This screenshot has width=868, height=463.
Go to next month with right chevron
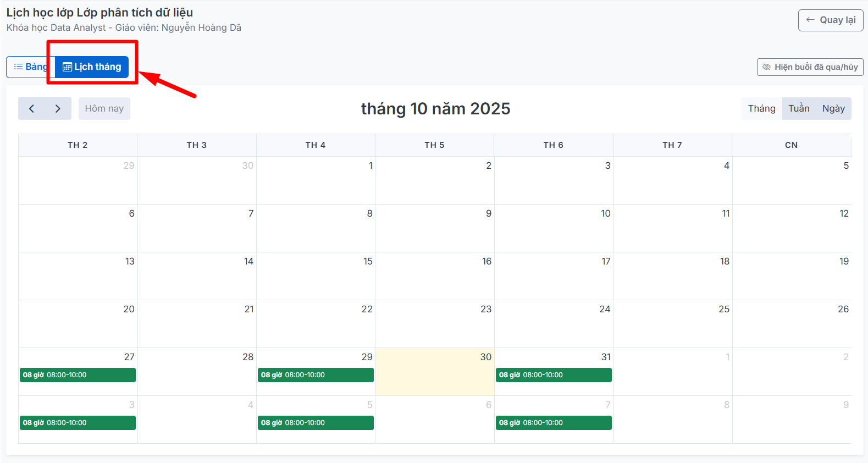(x=58, y=108)
